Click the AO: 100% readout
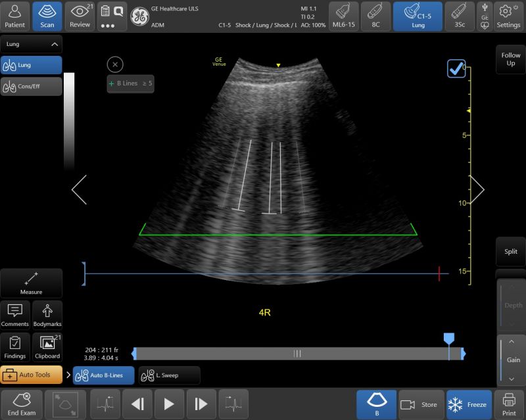This screenshot has height=420, width=526. 314,25
